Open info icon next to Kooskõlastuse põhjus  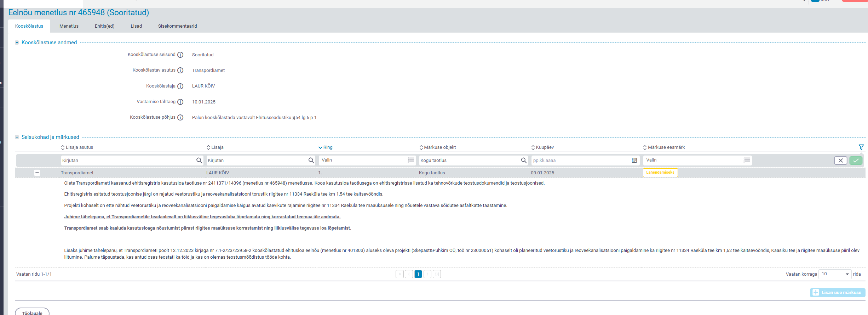(180, 117)
